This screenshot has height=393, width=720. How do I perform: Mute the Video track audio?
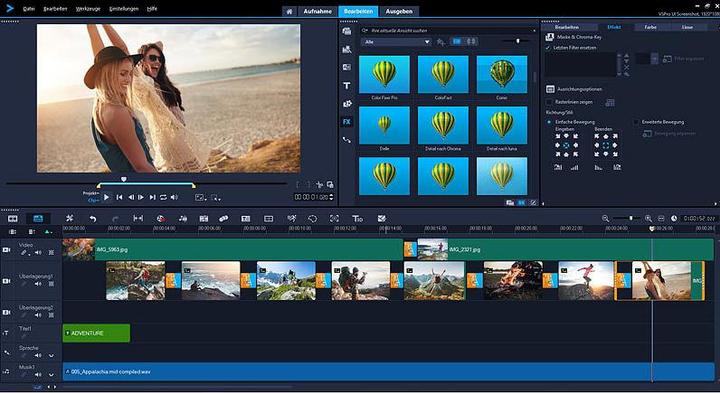38,253
